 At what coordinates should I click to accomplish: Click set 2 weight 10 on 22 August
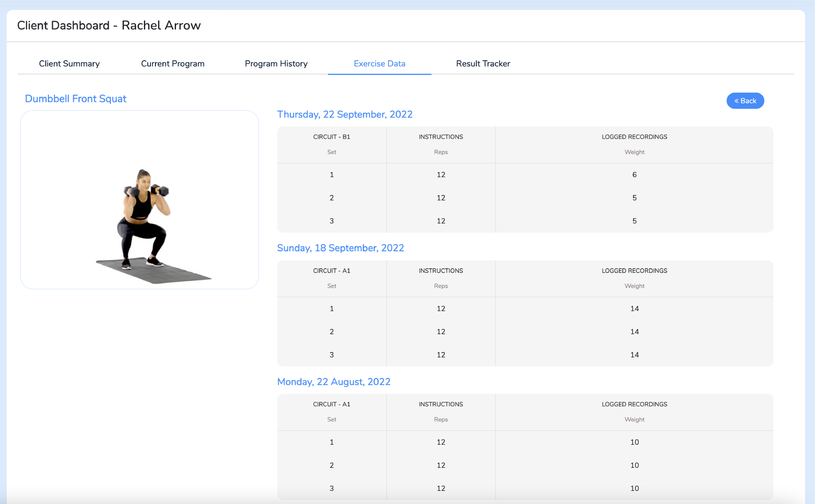tap(634, 465)
